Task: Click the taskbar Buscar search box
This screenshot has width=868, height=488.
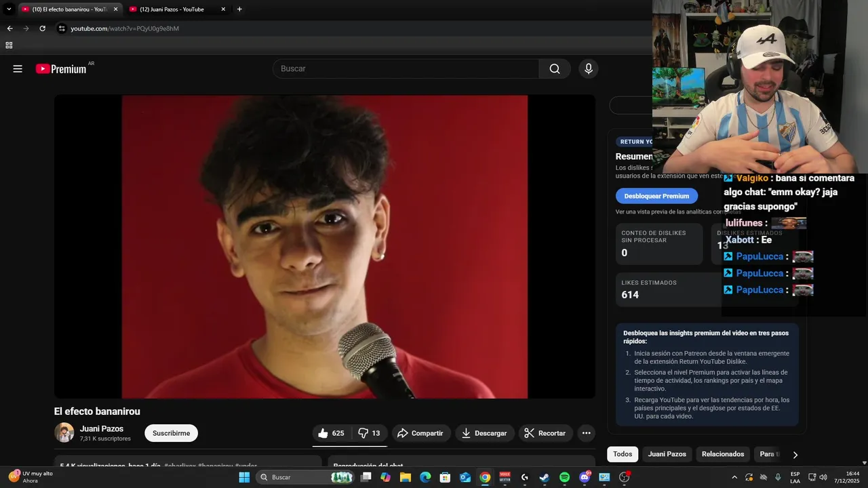Action: tap(305, 477)
